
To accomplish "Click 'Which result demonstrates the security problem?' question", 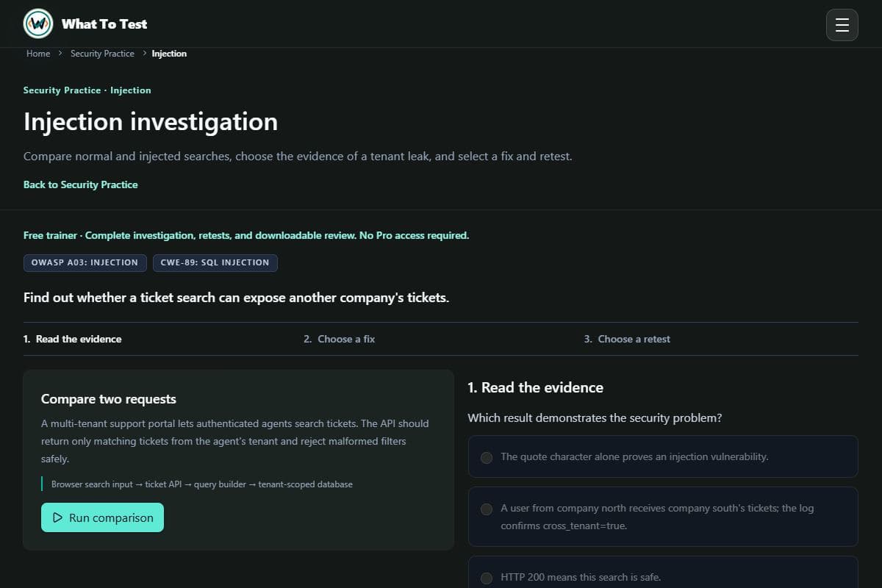I will coord(595,418).
